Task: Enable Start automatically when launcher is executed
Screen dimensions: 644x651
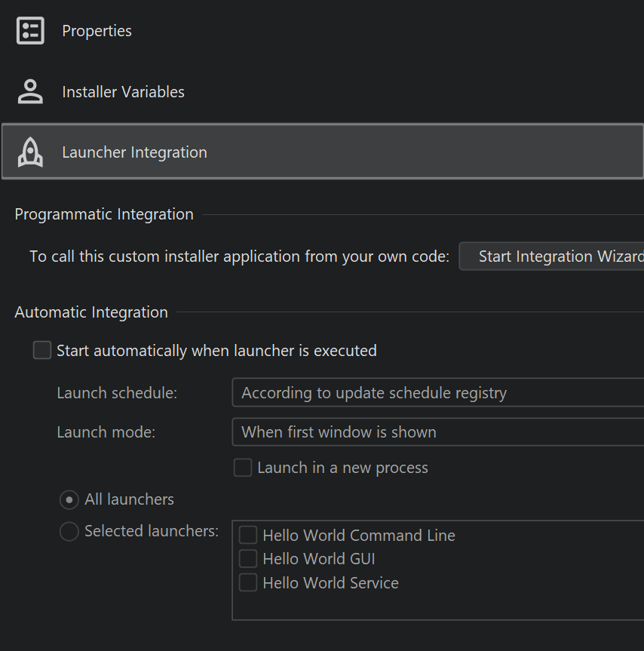Action: 43,351
